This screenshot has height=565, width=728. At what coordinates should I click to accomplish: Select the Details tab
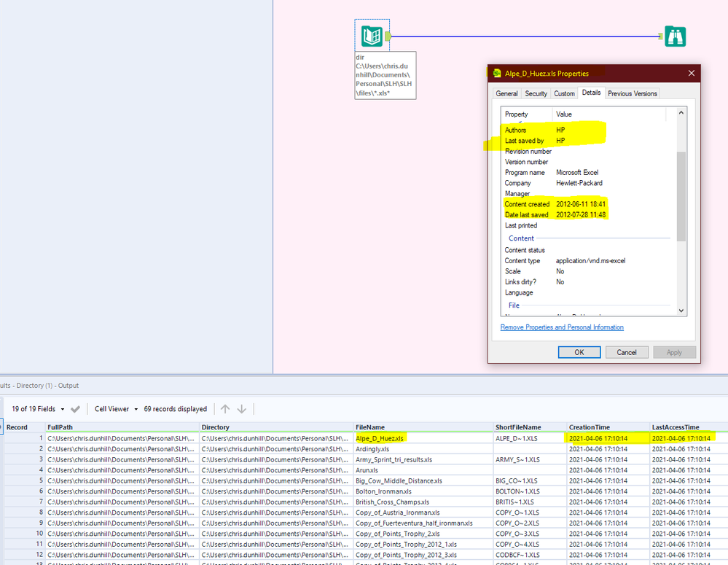coord(591,93)
